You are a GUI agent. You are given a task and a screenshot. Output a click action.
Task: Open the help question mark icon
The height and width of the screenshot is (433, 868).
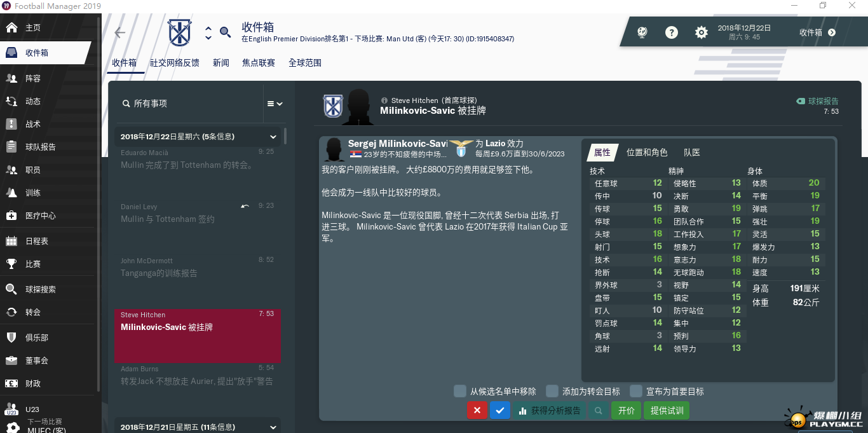pos(671,32)
